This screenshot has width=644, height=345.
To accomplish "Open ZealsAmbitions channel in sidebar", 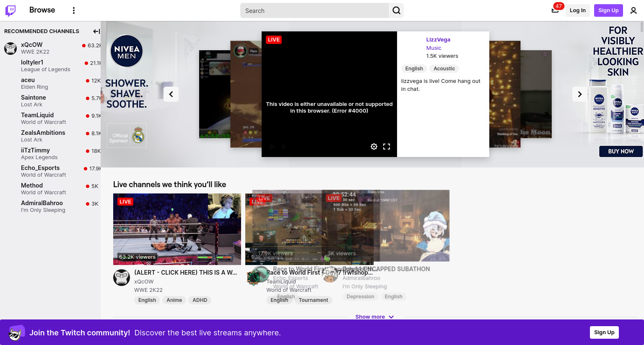I will click(50, 136).
